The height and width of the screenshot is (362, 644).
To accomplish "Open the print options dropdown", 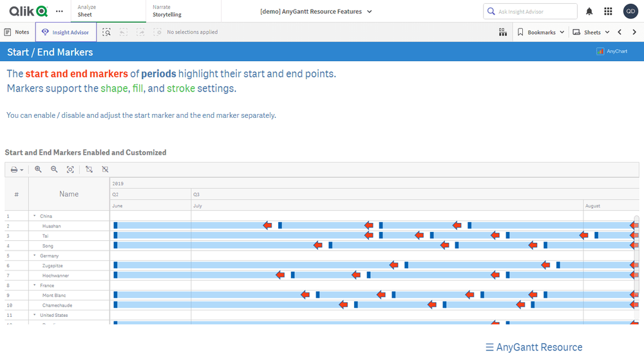I will coord(17,169).
